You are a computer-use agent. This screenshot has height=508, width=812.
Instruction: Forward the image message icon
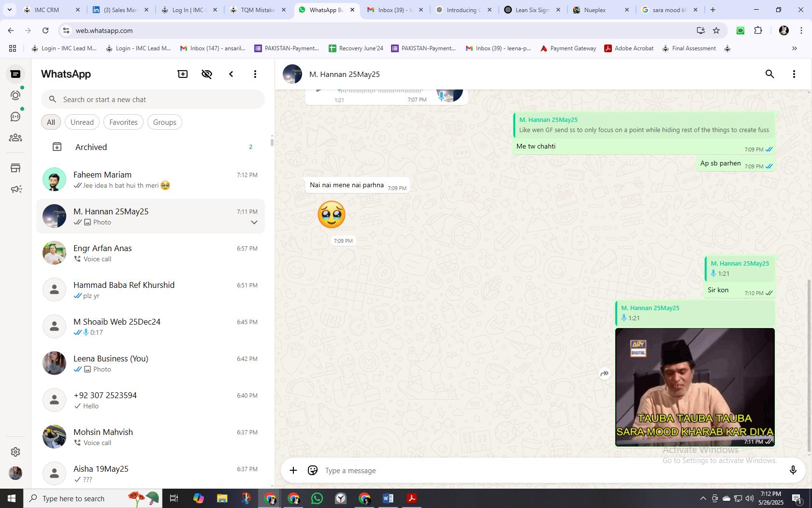[x=604, y=374]
